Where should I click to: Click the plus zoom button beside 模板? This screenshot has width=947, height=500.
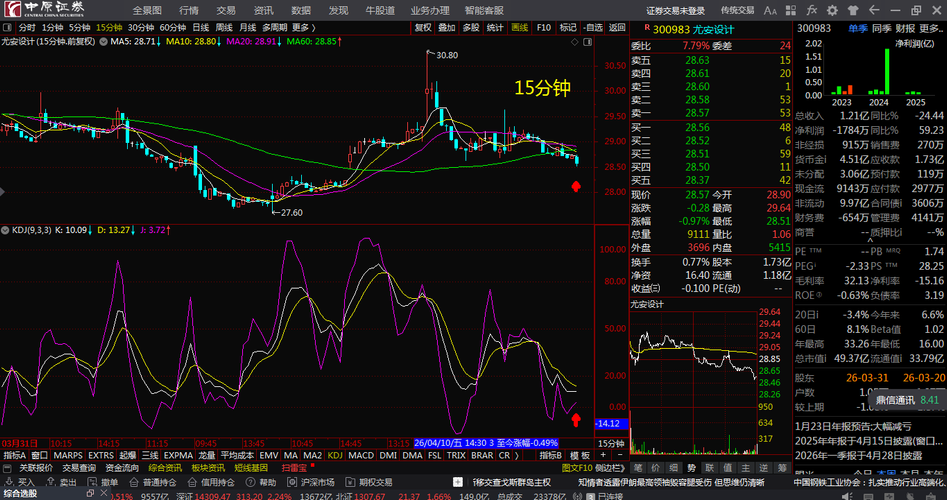(602, 455)
